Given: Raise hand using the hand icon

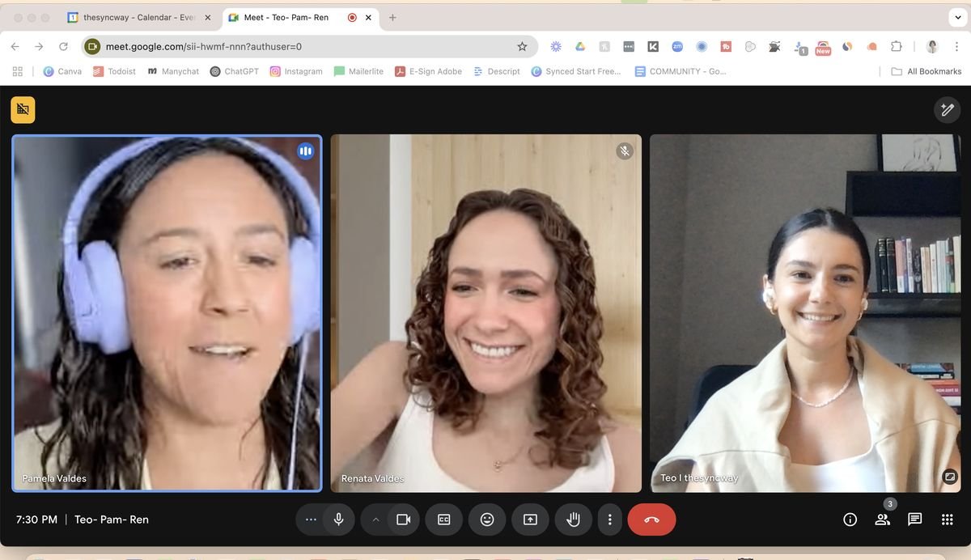Looking at the screenshot, I should tap(574, 520).
